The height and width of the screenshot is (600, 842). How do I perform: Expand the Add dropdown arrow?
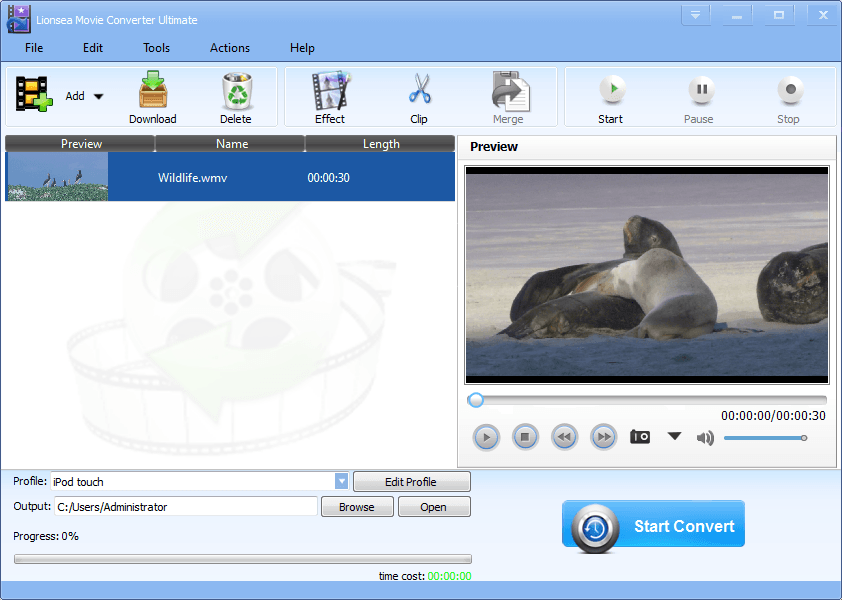(99, 97)
